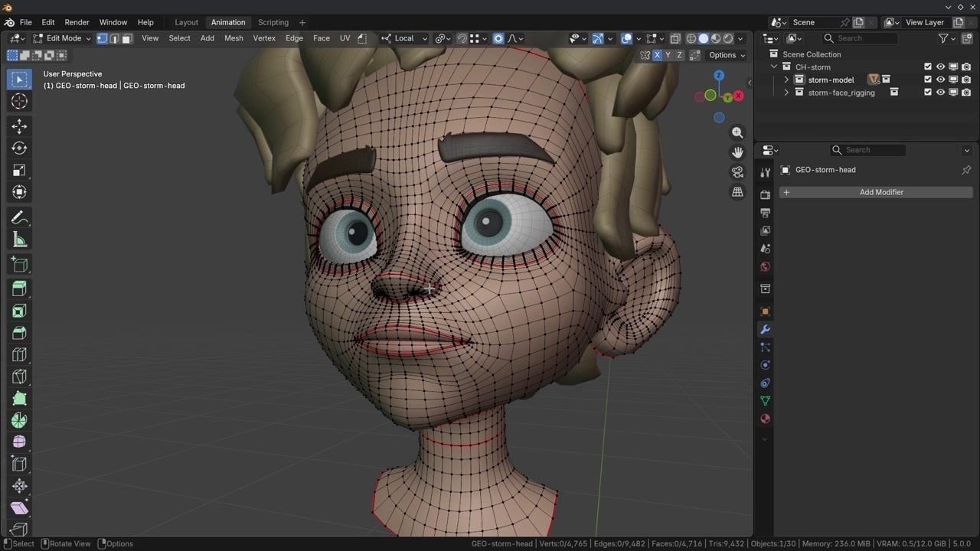Select the Rotate tool

click(x=20, y=148)
